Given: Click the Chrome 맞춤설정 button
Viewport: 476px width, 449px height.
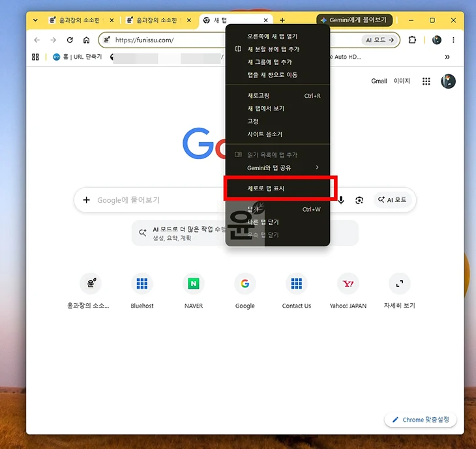Looking at the screenshot, I should [x=421, y=420].
